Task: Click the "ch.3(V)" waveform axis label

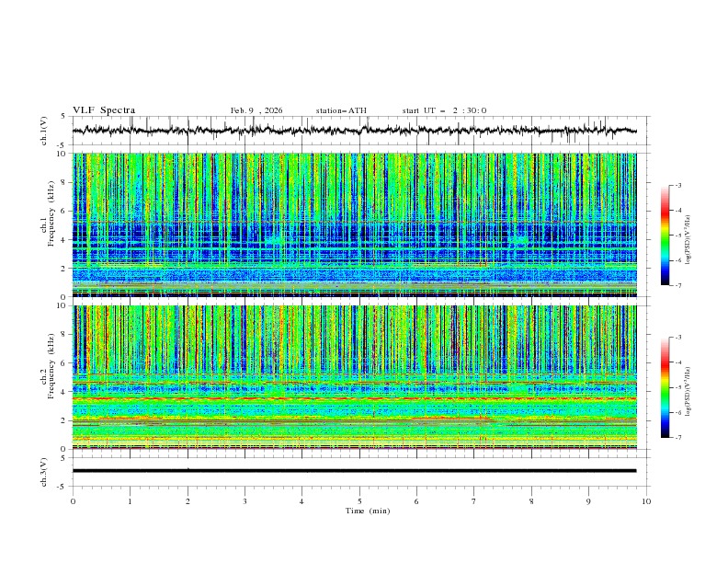Action: click(x=44, y=471)
